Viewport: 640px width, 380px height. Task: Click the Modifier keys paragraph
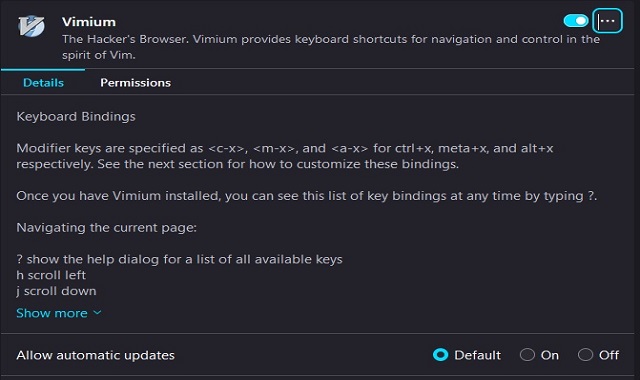285,156
